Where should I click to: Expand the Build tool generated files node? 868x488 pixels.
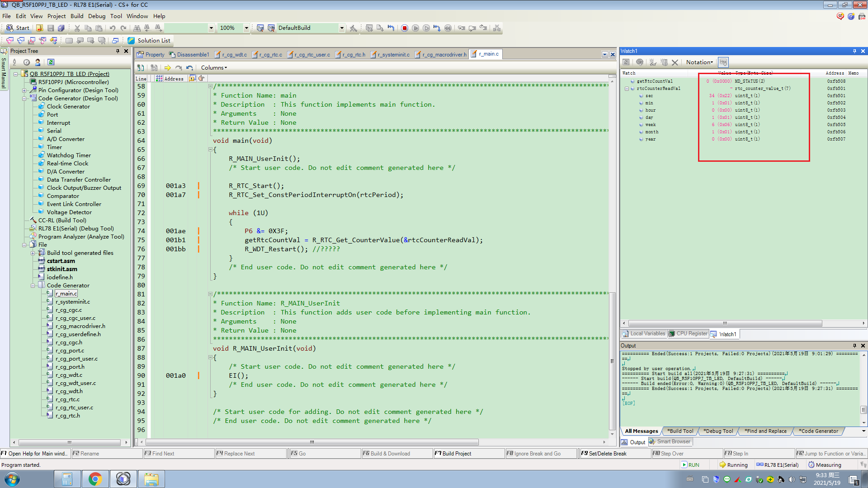coord(33,253)
